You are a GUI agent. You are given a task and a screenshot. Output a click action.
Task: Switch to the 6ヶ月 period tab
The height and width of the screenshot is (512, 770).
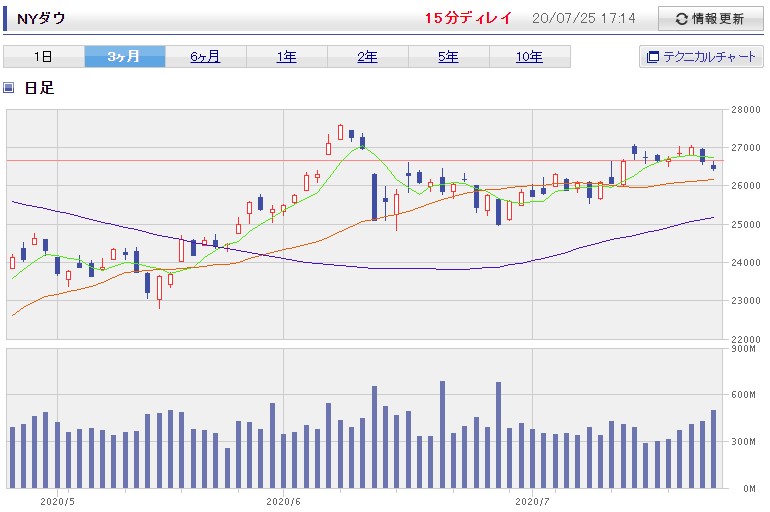(x=205, y=56)
